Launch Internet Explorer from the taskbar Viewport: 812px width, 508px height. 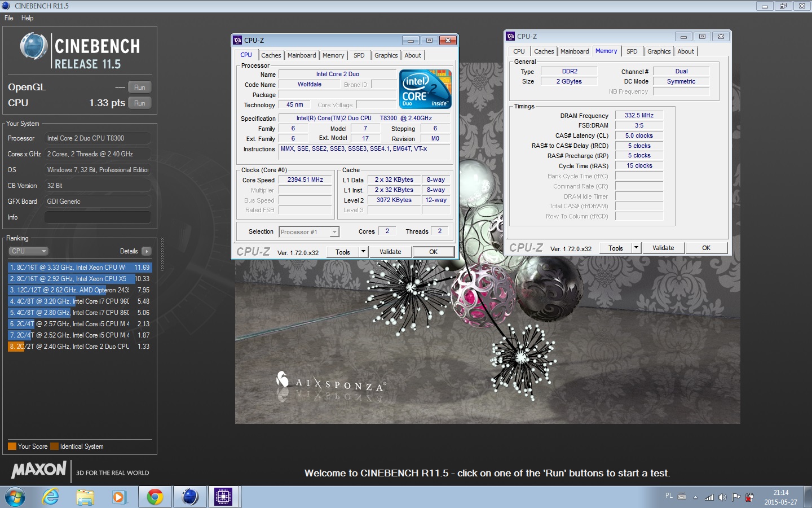51,497
